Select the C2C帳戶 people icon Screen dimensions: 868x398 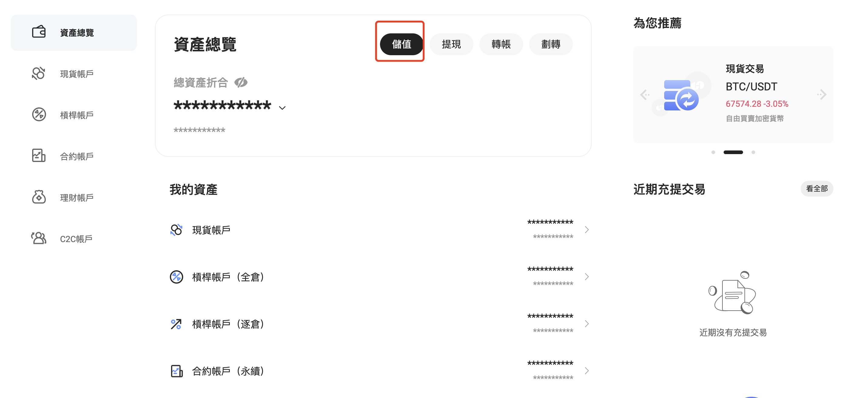click(39, 238)
